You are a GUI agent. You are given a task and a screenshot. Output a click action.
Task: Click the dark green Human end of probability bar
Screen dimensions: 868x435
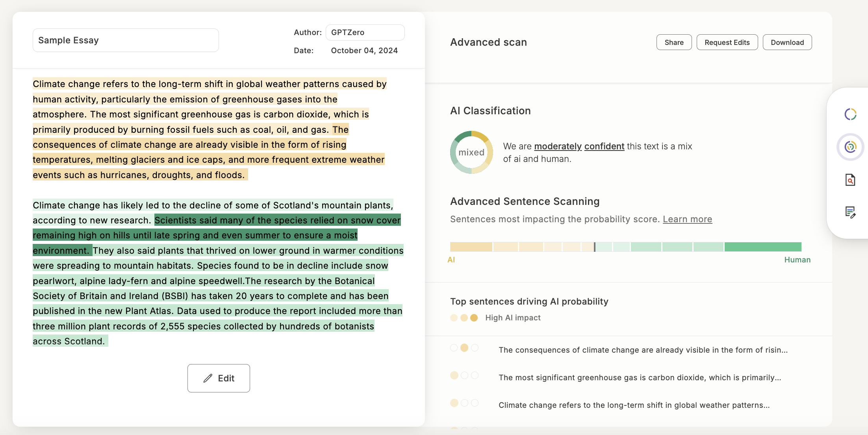pyautogui.click(x=762, y=247)
